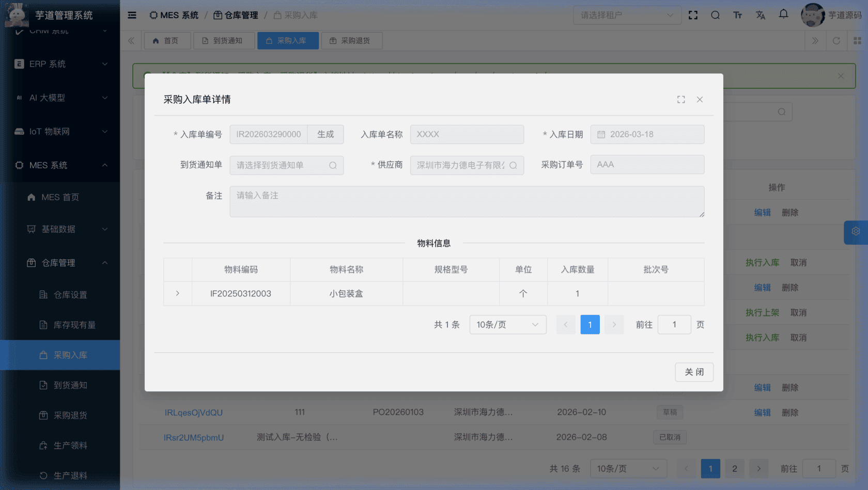Click the 关闭 button to close the dialog
The height and width of the screenshot is (490, 868).
tap(694, 372)
